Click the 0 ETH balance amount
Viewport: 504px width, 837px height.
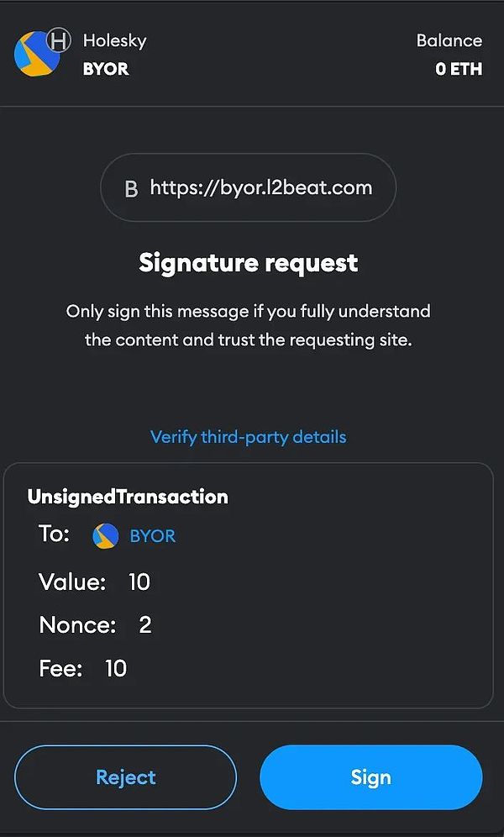click(x=459, y=69)
